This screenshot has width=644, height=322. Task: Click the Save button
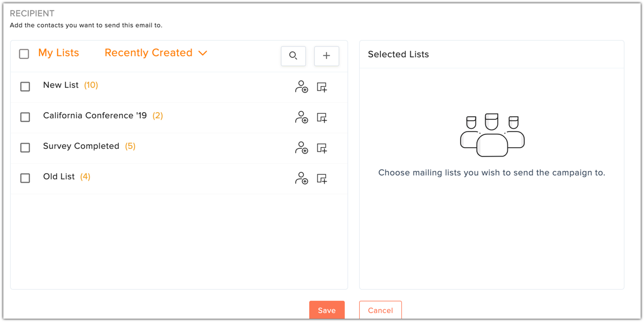(x=327, y=310)
